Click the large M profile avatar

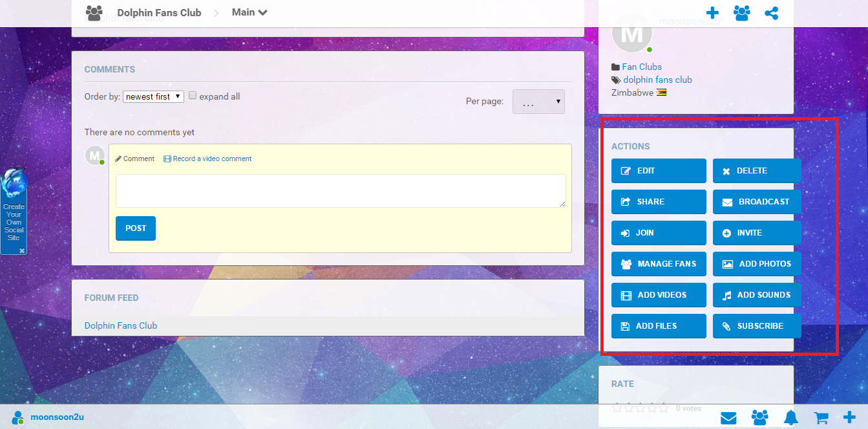click(x=632, y=34)
